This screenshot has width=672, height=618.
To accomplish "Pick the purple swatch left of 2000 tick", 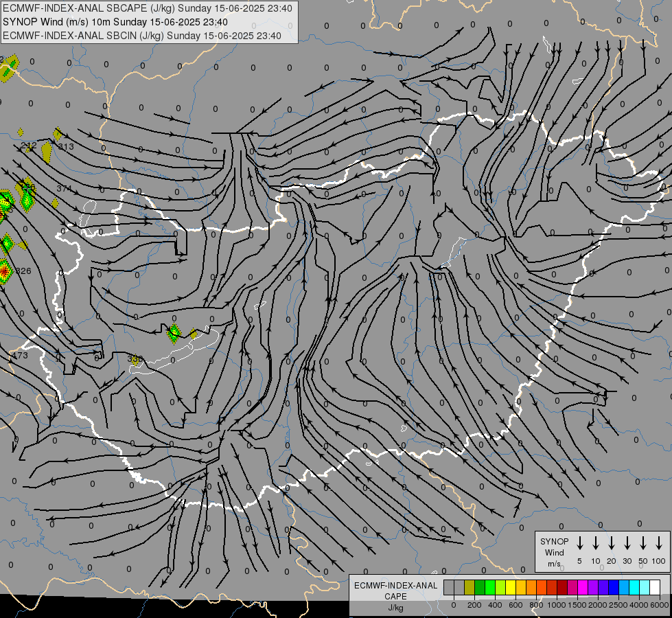I will 593,587.
